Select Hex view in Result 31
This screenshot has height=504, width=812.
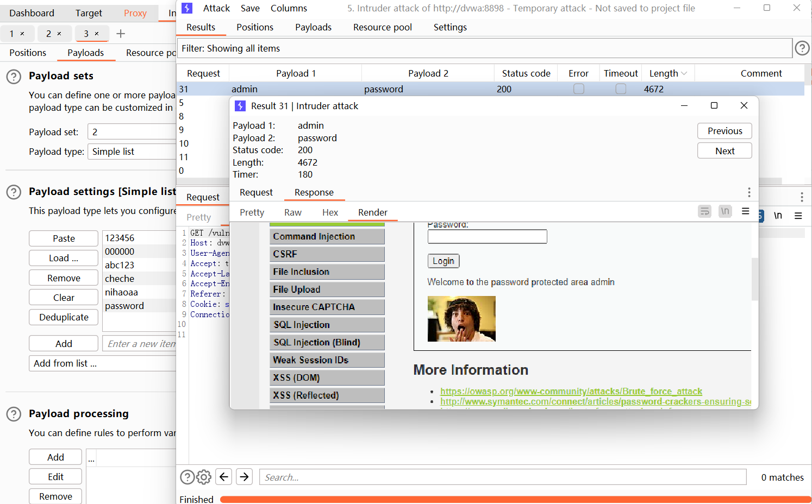(330, 212)
